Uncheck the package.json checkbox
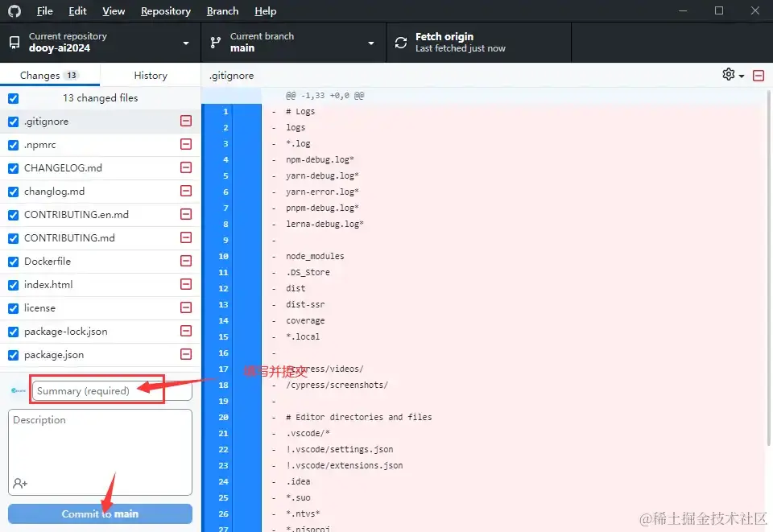This screenshot has width=773, height=532. (14, 355)
